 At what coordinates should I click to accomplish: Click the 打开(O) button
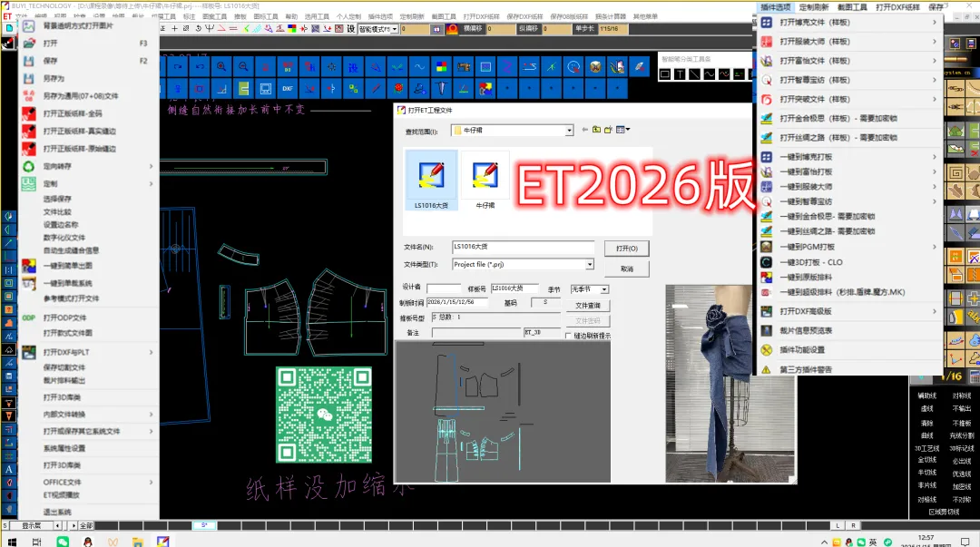tap(627, 249)
